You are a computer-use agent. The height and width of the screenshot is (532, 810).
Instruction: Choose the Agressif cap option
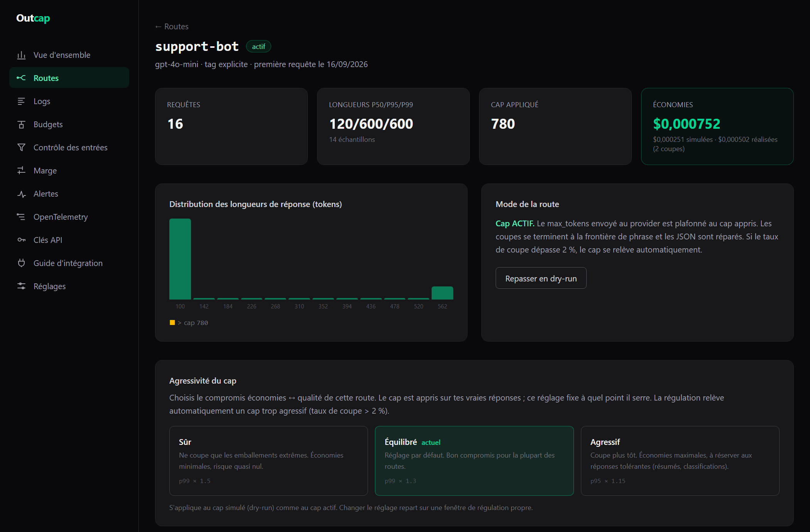point(680,461)
